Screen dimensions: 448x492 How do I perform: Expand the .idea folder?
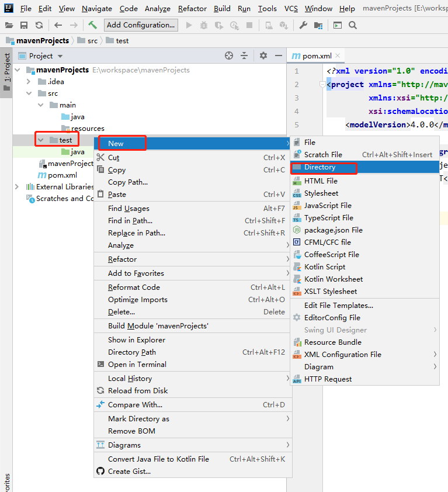[29, 82]
